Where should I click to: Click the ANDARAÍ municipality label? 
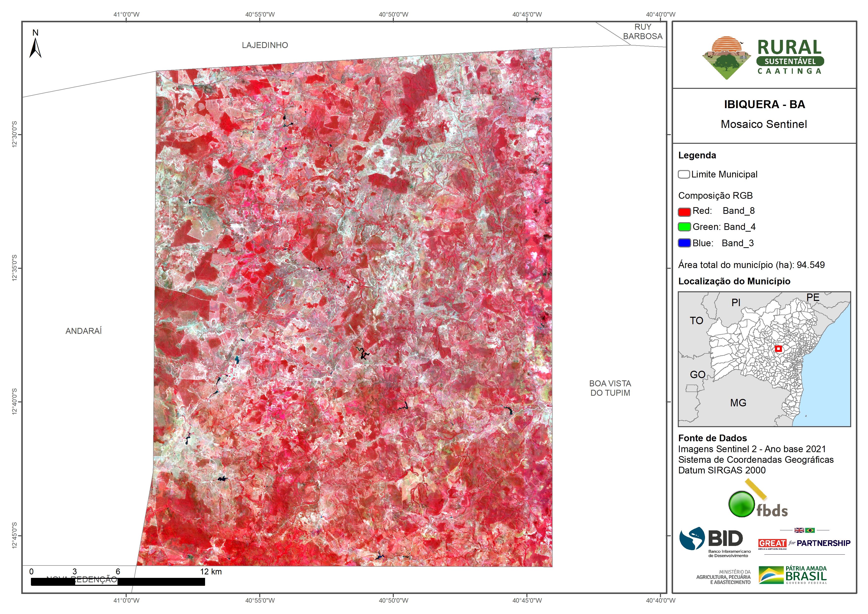84,331
